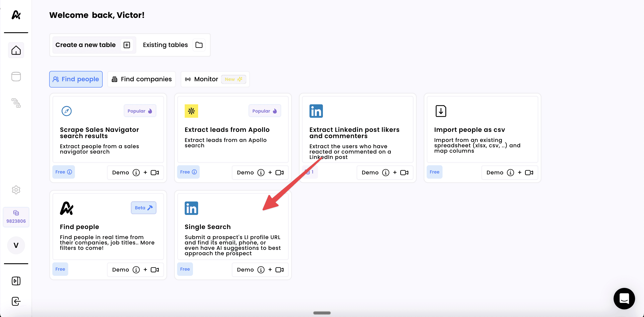The width and height of the screenshot is (644, 317).
Task: Open the Single Search card
Action: (233, 227)
